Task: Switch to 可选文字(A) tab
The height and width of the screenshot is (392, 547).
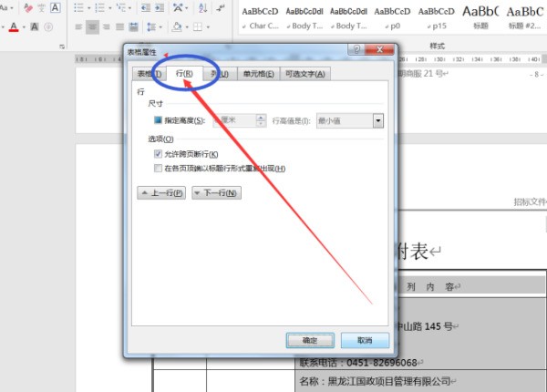Action: tap(305, 74)
